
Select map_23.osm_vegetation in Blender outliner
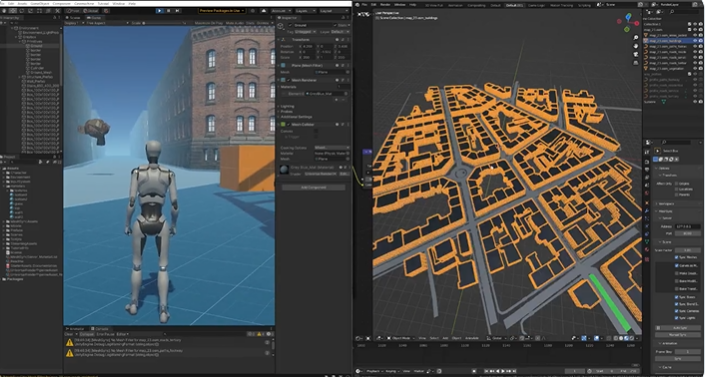(667, 68)
